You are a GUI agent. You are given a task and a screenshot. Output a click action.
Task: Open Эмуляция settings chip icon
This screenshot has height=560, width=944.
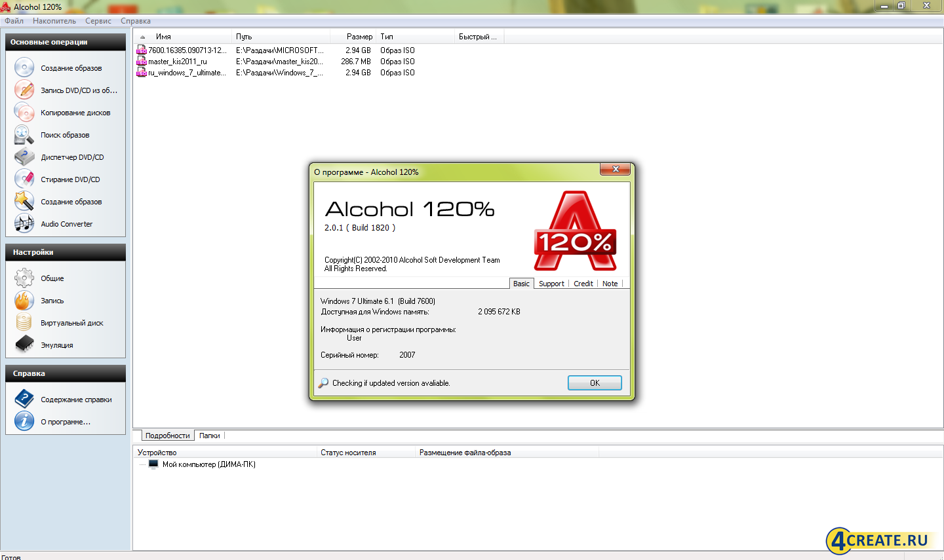coord(24,345)
